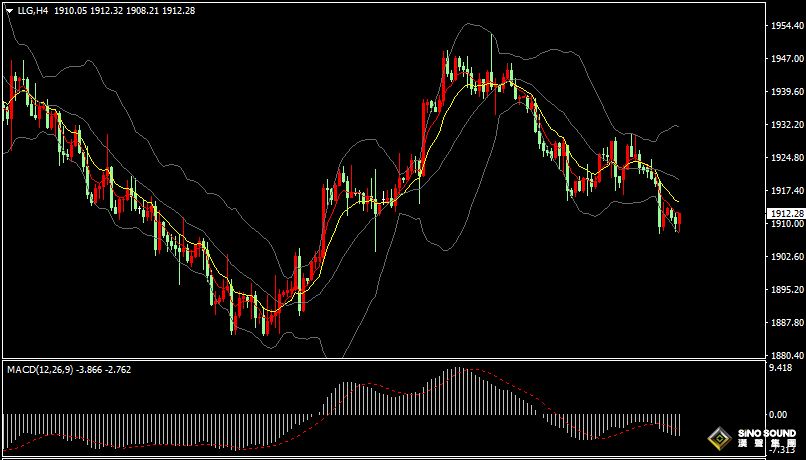Click the dropdown triangle beside LLG,H4

[9, 9]
